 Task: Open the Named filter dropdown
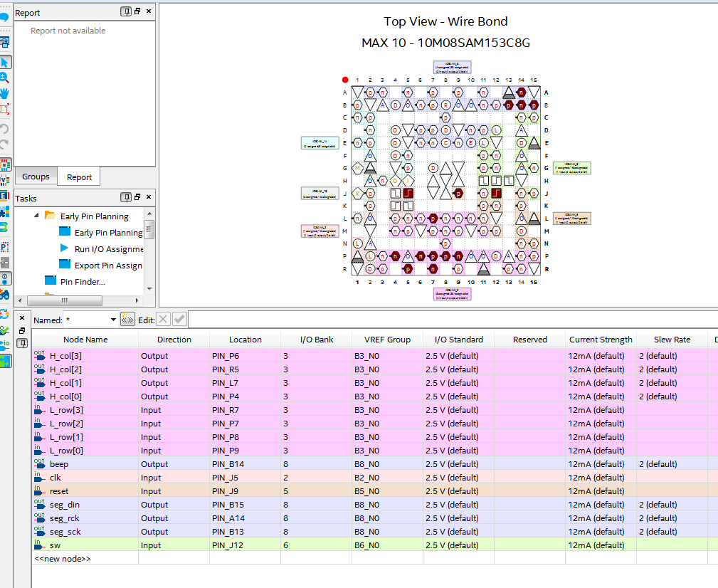click(113, 320)
